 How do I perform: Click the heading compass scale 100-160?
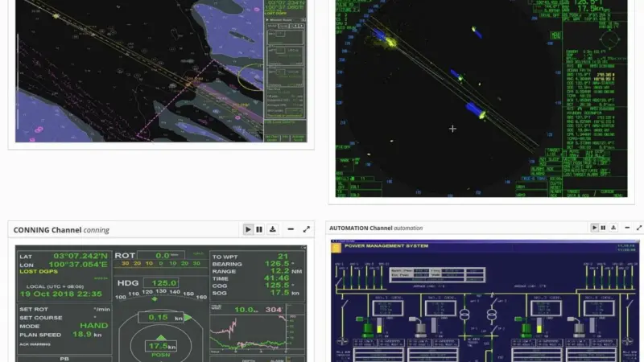(x=161, y=294)
